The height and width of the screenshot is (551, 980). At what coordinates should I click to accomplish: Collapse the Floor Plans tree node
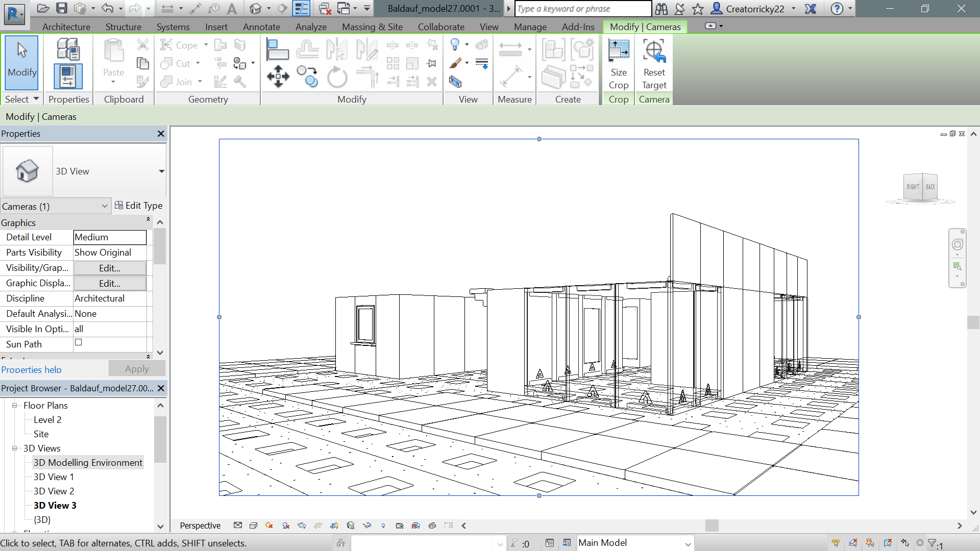click(x=14, y=406)
